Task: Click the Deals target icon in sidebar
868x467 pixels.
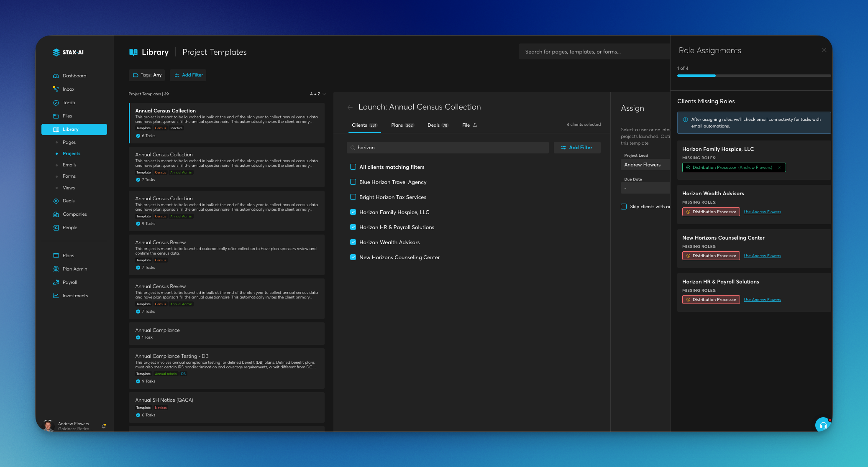Action: pos(56,201)
